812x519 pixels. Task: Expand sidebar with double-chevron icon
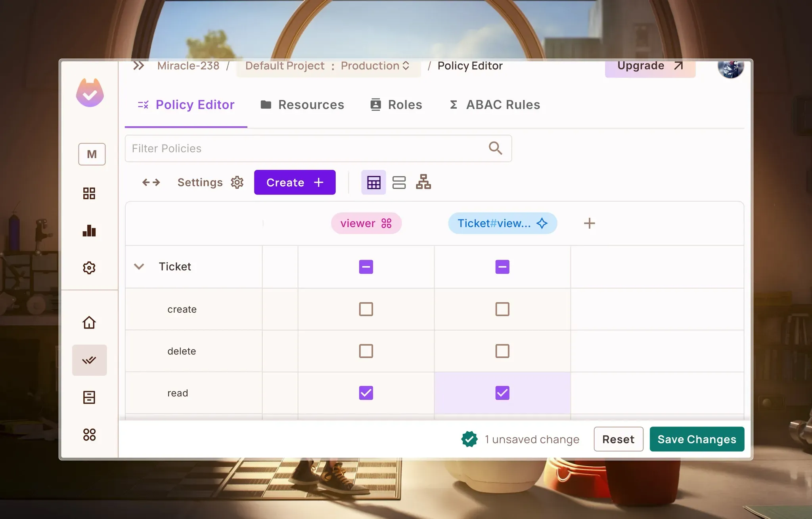click(138, 66)
